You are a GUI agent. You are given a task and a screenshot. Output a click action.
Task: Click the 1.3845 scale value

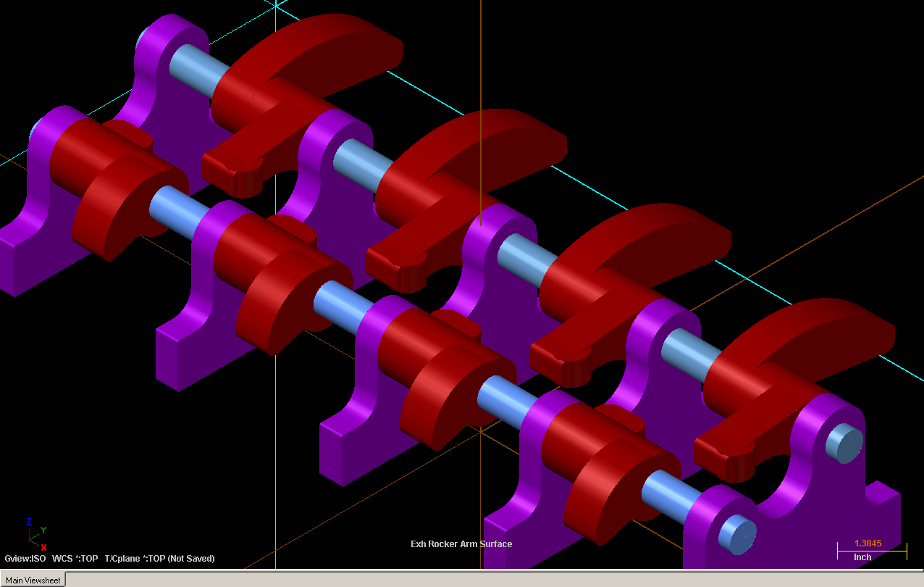tap(868, 543)
